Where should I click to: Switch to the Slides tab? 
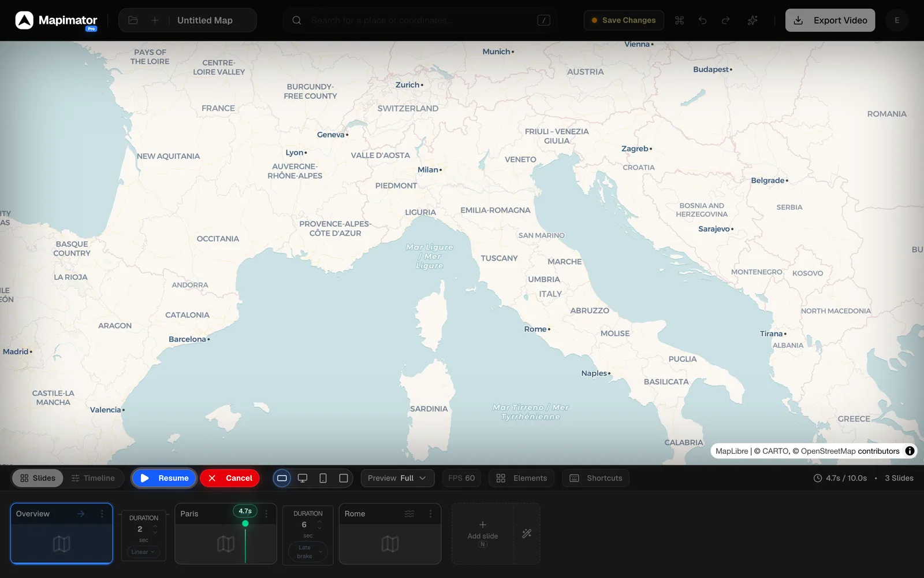click(x=38, y=478)
